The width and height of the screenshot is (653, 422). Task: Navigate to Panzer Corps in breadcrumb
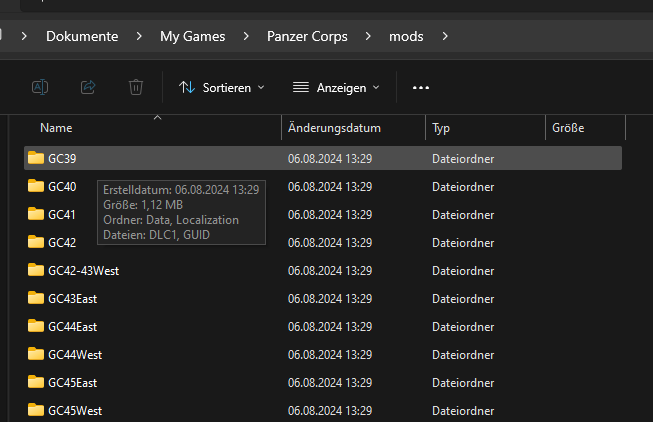307,36
